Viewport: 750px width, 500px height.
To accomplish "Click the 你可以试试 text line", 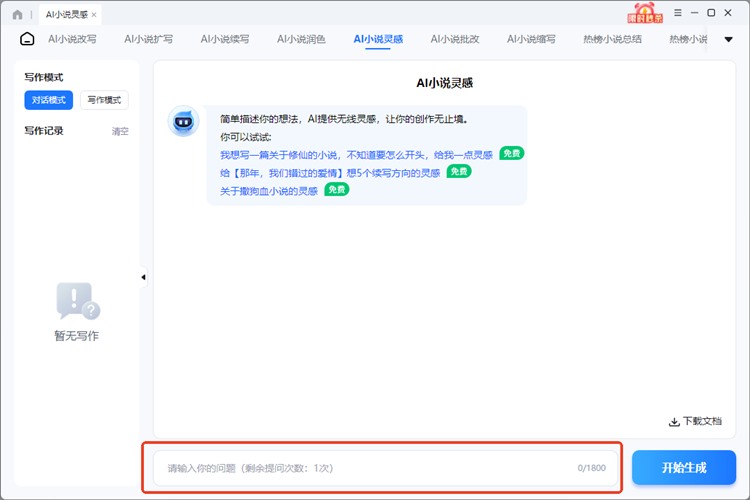I will click(x=246, y=137).
